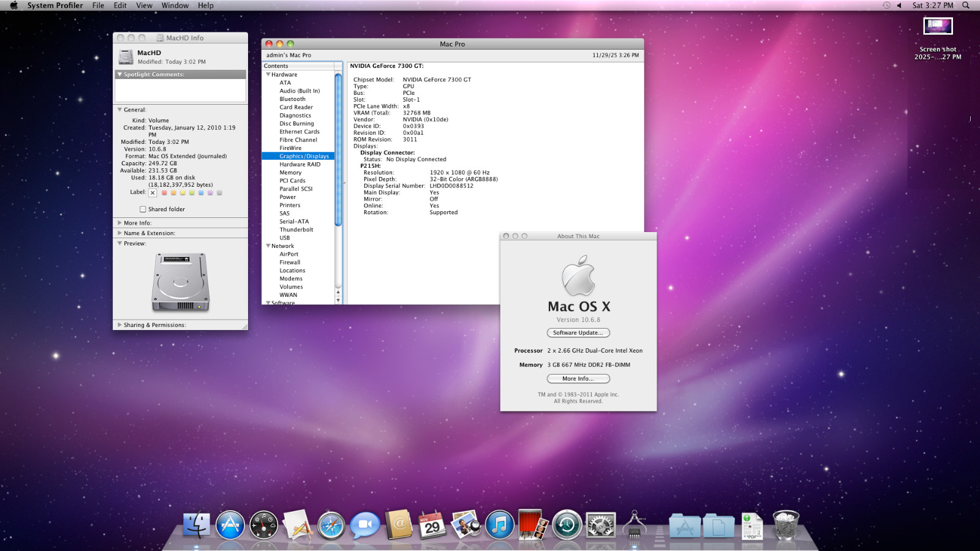Screen dimensions: 980x551
Task: Launch iTunes from the dock
Action: click(x=499, y=525)
